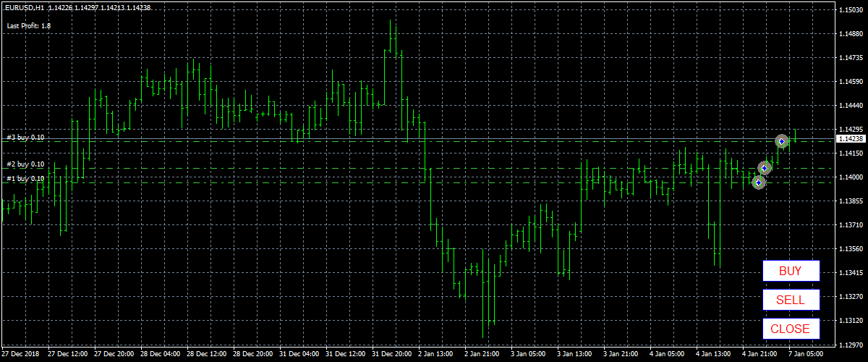Click the '31 Dec 20:00' time axis label
The width and height of the screenshot is (868, 362).
click(392, 355)
